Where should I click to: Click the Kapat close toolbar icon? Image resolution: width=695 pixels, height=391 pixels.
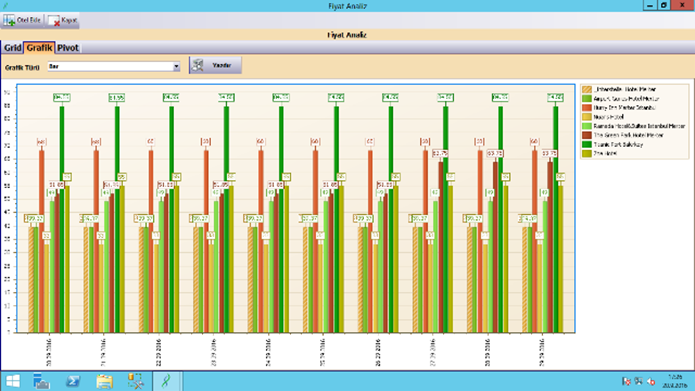tap(54, 20)
